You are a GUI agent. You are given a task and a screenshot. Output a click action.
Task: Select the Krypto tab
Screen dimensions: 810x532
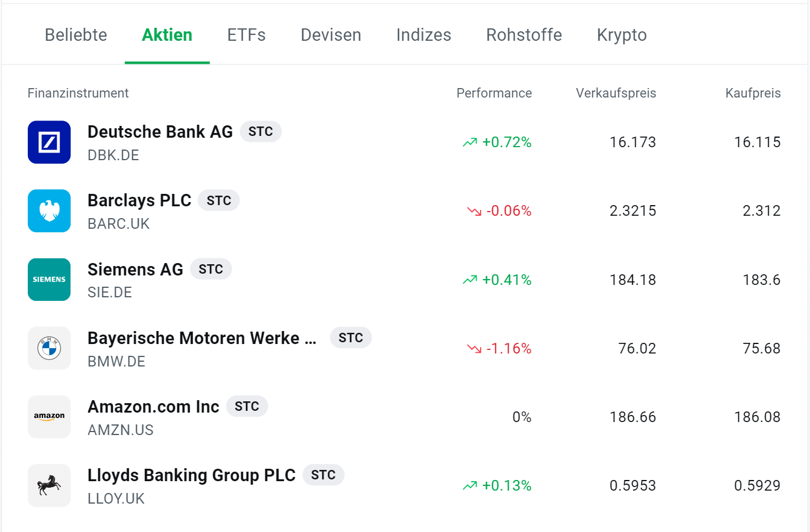pos(621,35)
